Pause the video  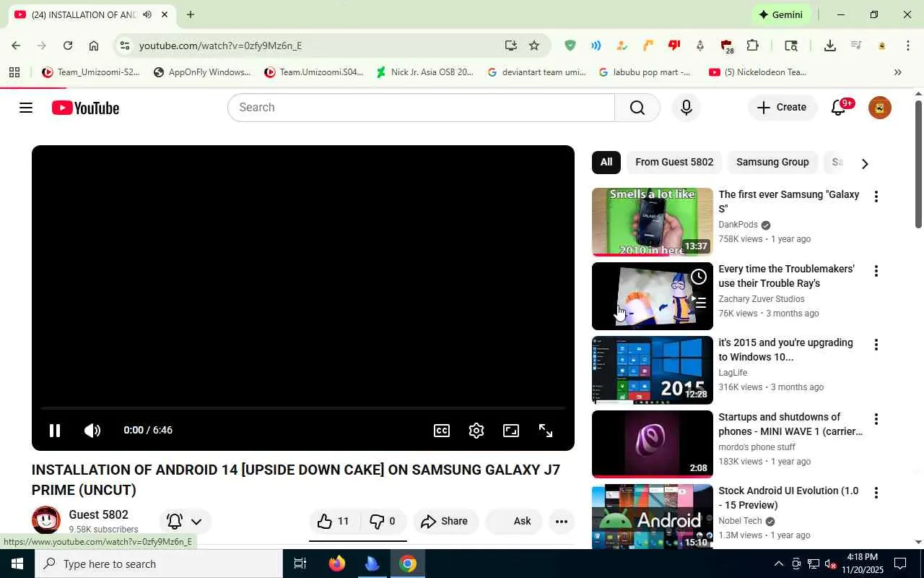(54, 431)
